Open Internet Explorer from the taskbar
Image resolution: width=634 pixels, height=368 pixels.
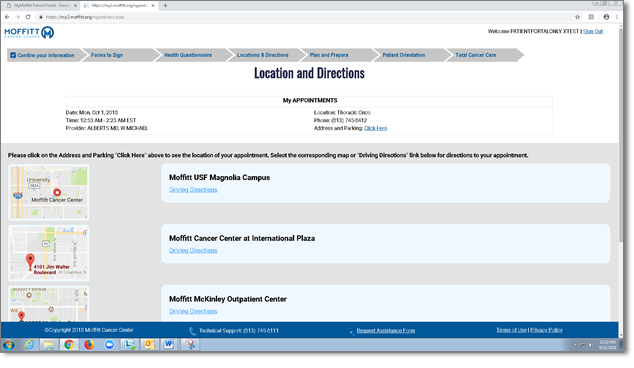pyautogui.click(x=29, y=345)
